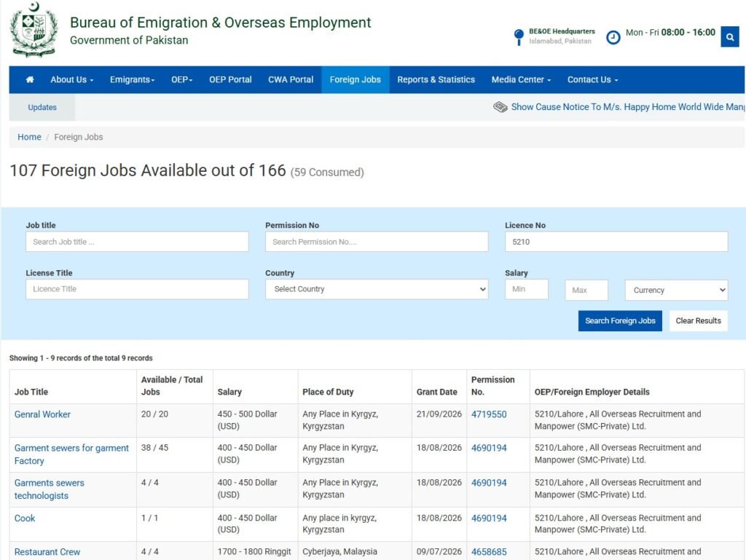The height and width of the screenshot is (560, 746).
Task: Go to Home breadcrumb link
Action: point(29,137)
